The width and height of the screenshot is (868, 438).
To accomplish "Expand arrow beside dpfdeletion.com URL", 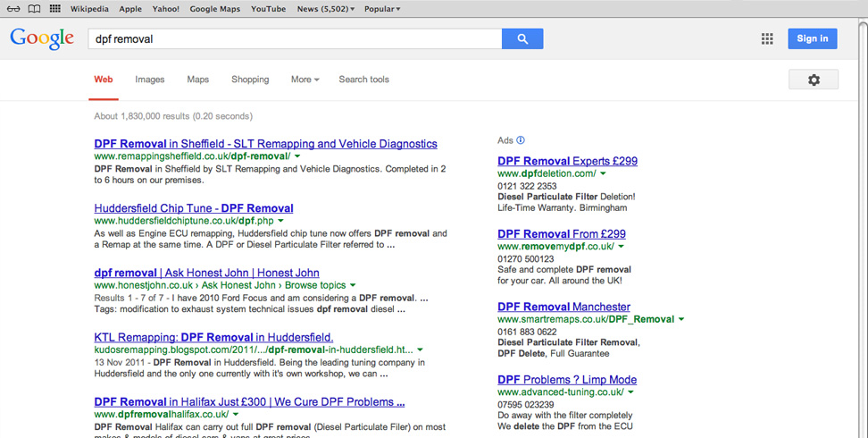I will [603, 174].
